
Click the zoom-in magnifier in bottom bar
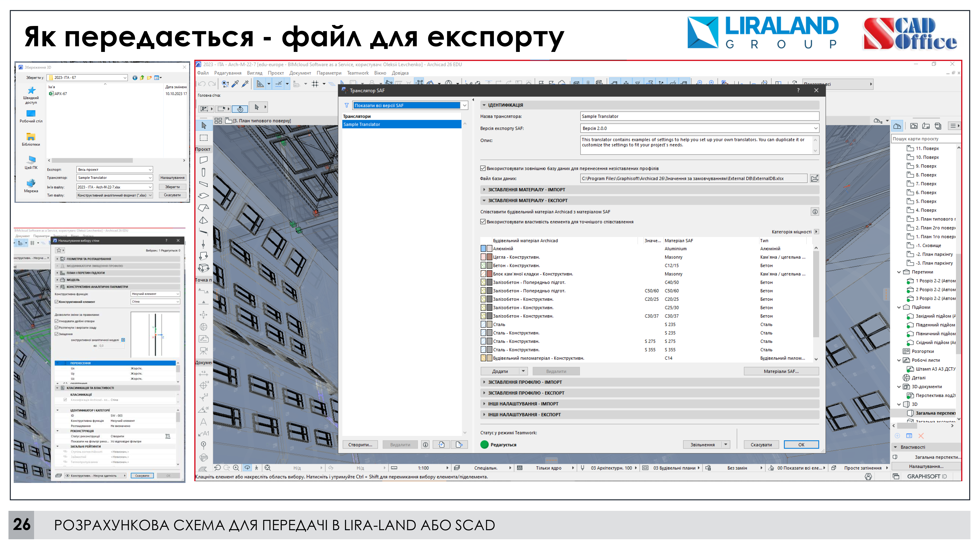236,468
